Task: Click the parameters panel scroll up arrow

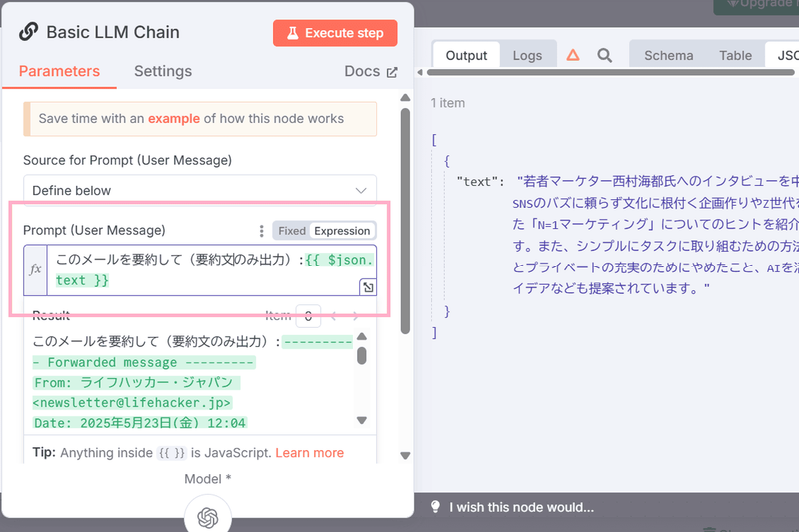Action: click(405, 97)
